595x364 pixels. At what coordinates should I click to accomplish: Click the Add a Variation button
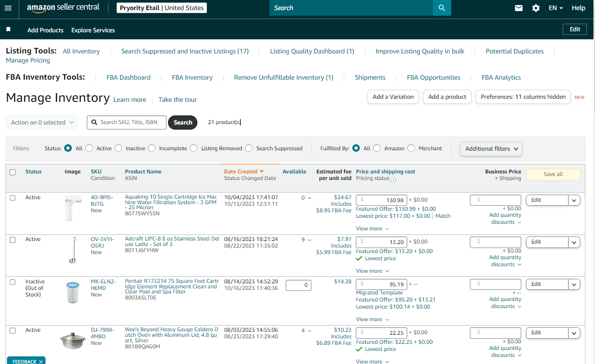[x=393, y=97]
